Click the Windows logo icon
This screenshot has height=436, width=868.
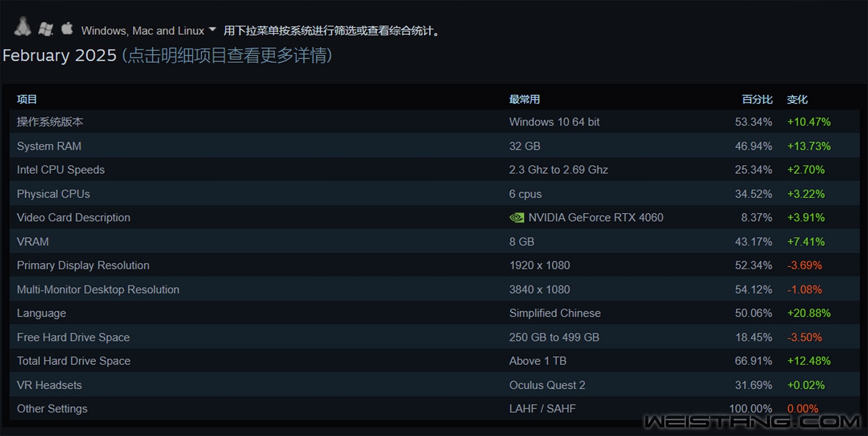(46, 29)
